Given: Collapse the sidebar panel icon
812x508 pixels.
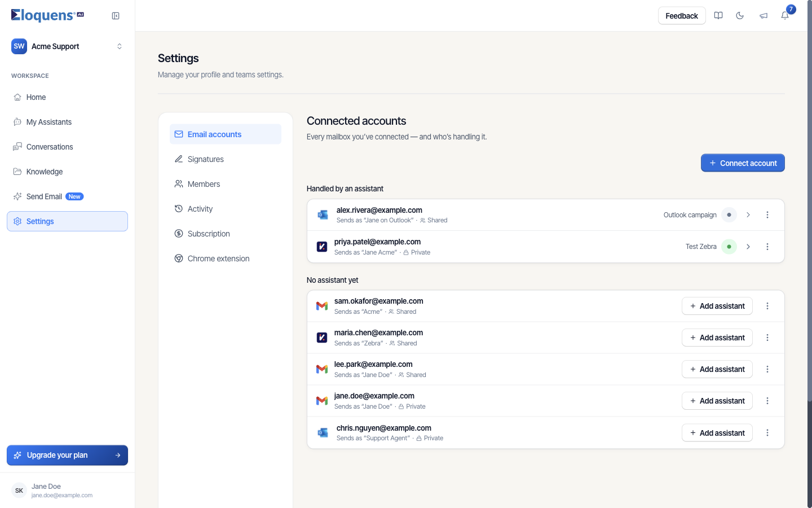Looking at the screenshot, I should coord(116,16).
